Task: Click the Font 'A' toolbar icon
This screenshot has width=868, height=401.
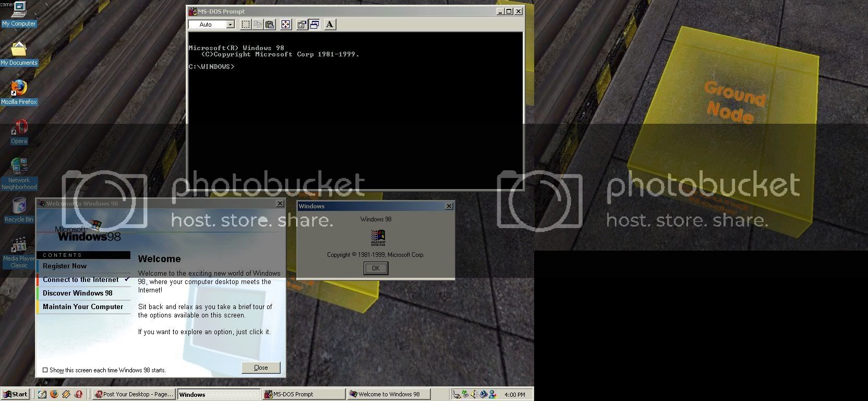Action: (x=330, y=25)
